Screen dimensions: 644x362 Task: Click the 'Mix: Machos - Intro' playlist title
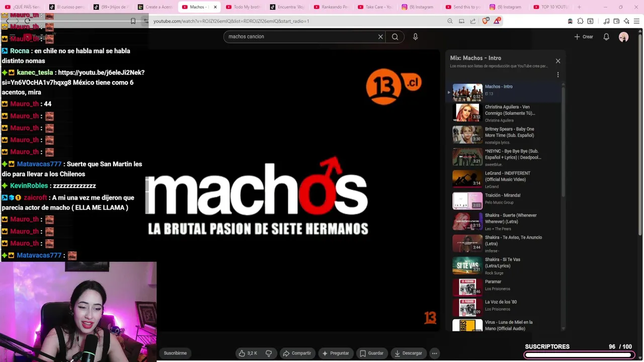pyautogui.click(x=475, y=58)
